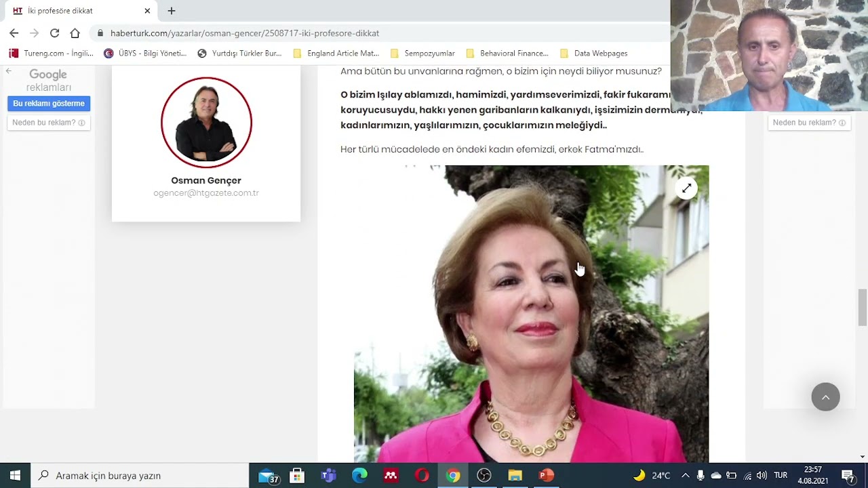Open Osman Gençer's profile photo
The image size is (868, 488).
click(x=206, y=122)
